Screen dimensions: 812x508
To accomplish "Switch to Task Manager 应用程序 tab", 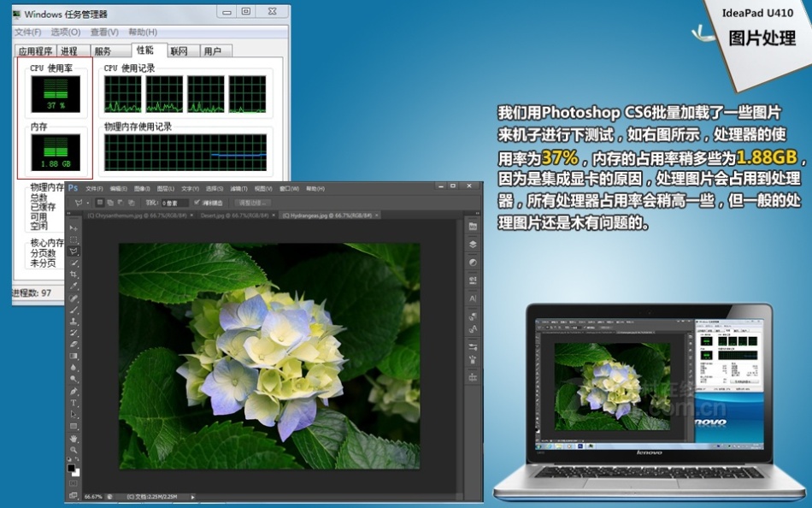I will tap(35, 50).
